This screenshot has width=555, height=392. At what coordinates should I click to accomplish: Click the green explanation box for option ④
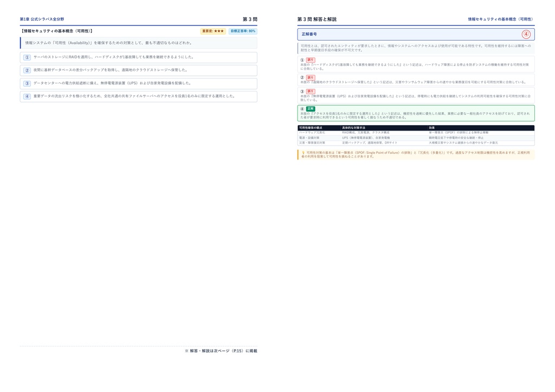pos(416,113)
